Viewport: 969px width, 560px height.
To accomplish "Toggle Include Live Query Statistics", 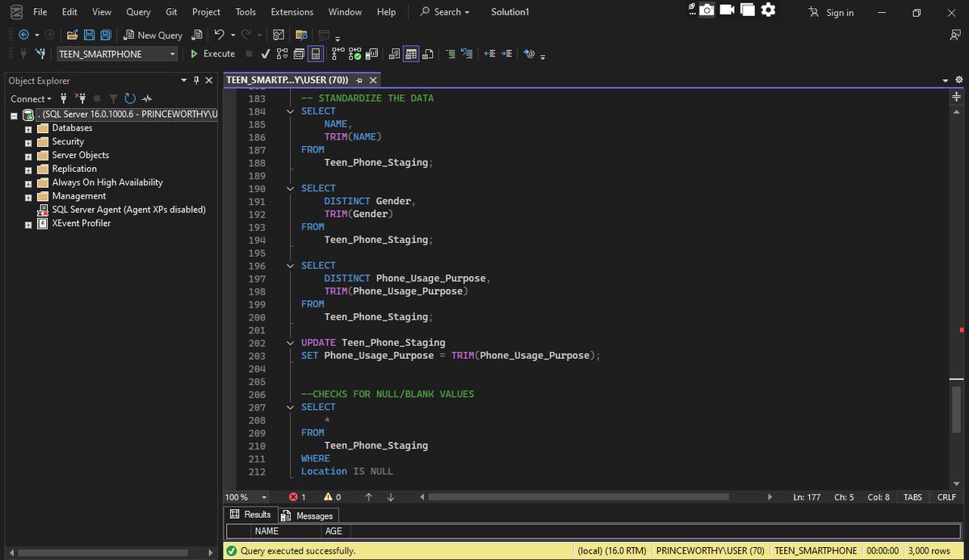I will (x=354, y=54).
